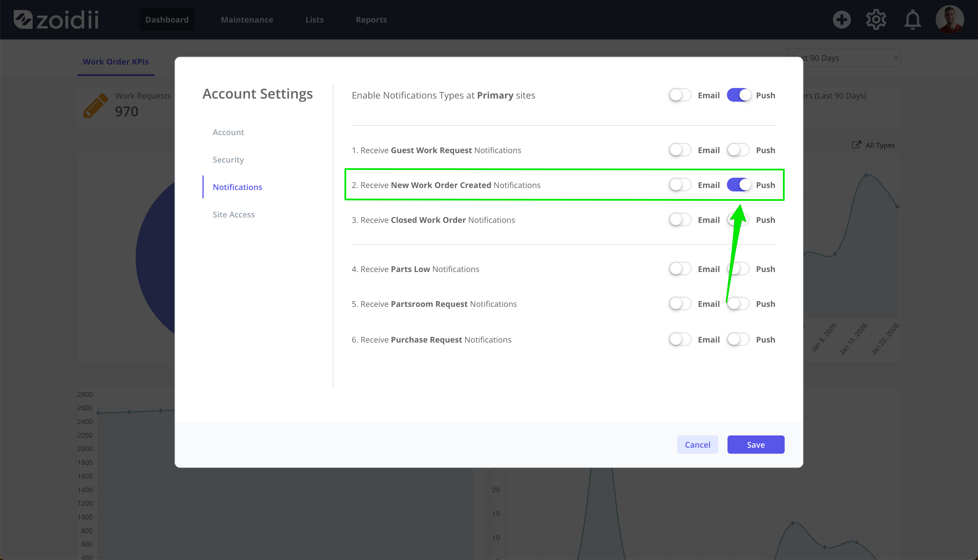Open the user profile avatar

pyautogui.click(x=949, y=20)
